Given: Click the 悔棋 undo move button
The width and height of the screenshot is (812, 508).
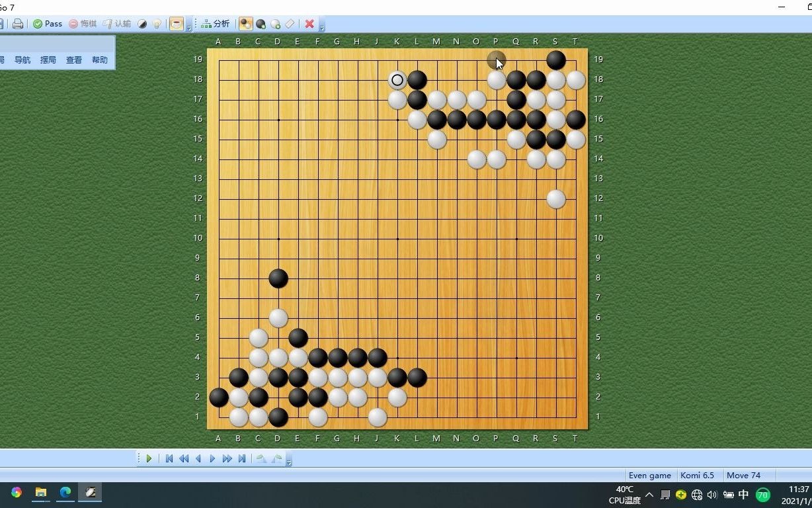Looking at the screenshot, I should click(83, 24).
